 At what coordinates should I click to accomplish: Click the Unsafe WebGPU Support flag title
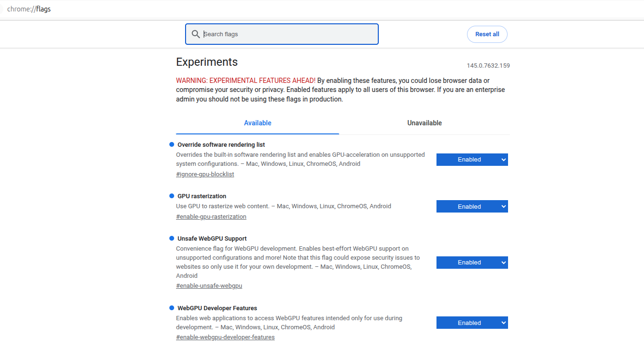[212, 239]
